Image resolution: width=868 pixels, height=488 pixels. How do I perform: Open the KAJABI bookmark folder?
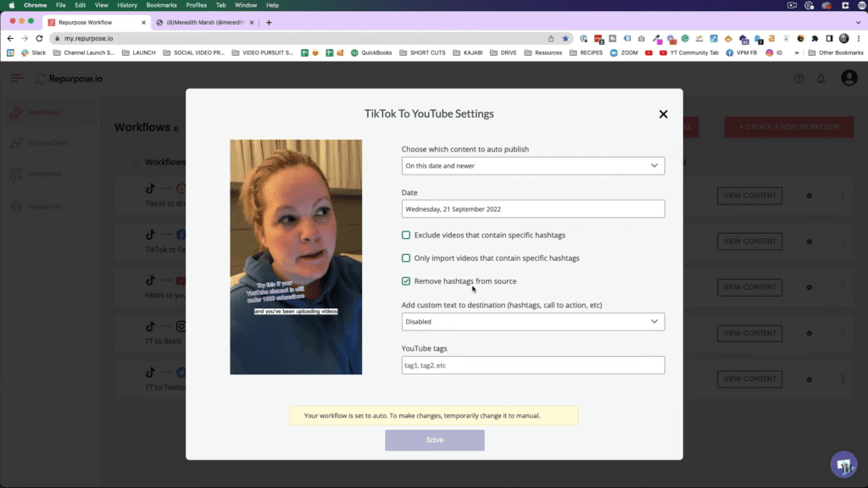tap(468, 53)
